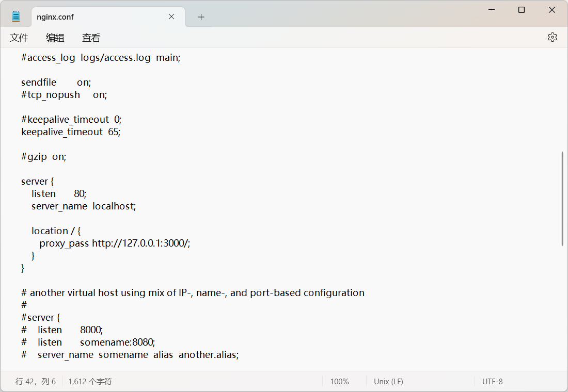Click the 行 42, 列 6 status entry
This screenshot has width=568, height=392.
point(36,382)
